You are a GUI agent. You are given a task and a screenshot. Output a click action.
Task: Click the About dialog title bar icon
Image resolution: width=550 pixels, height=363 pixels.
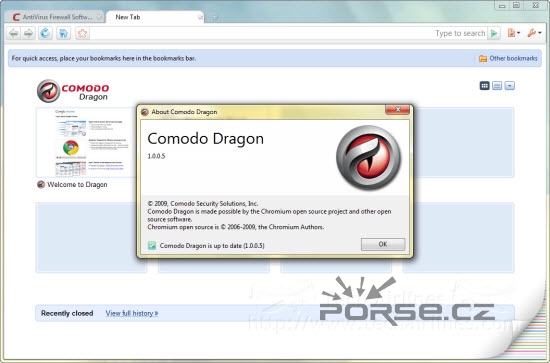(x=145, y=112)
